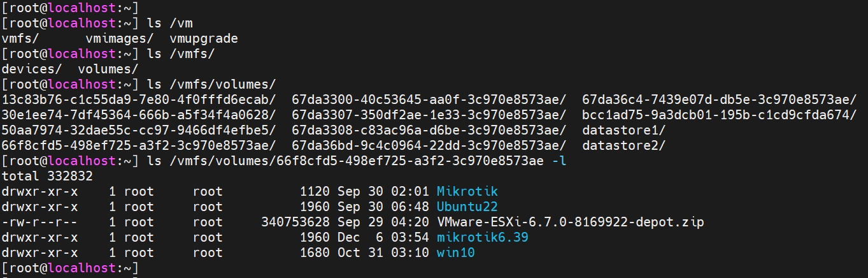Select the devices/ directory listing
The width and height of the screenshot is (868, 278).
32,69
